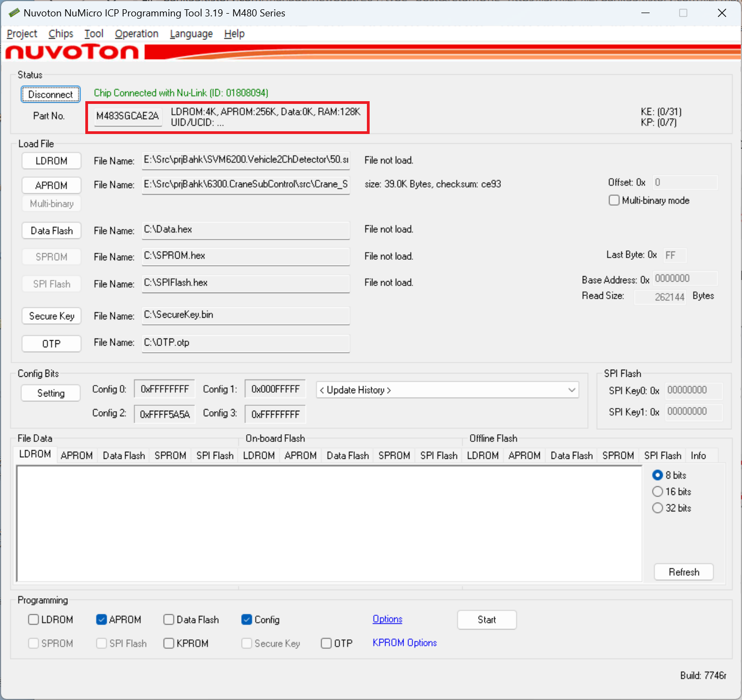Click the Nuvoton app icon in title bar
The image size is (742, 700).
pos(14,13)
